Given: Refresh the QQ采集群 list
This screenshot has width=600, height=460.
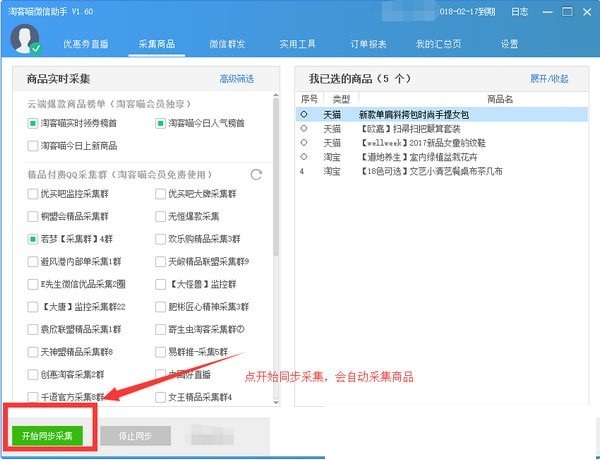Looking at the screenshot, I should (256, 175).
